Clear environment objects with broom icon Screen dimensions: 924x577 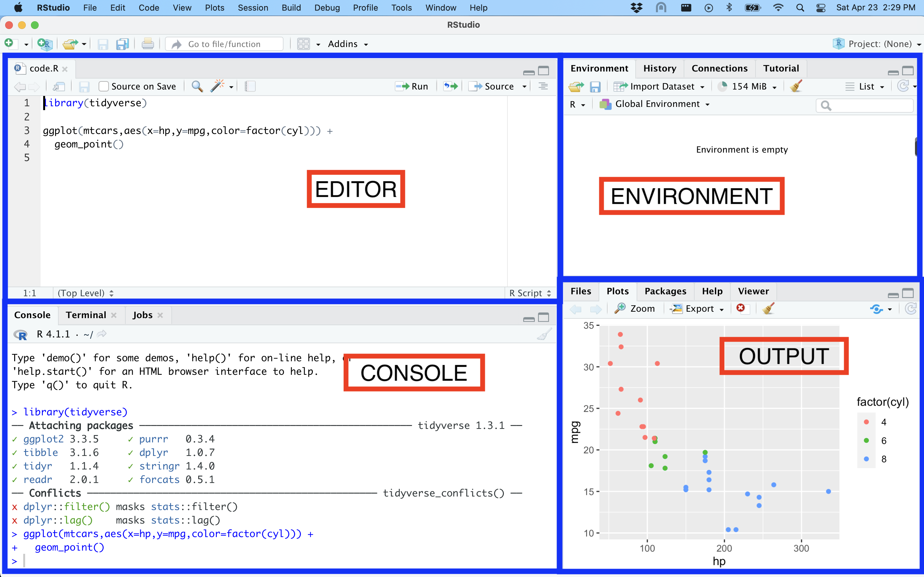[796, 86]
